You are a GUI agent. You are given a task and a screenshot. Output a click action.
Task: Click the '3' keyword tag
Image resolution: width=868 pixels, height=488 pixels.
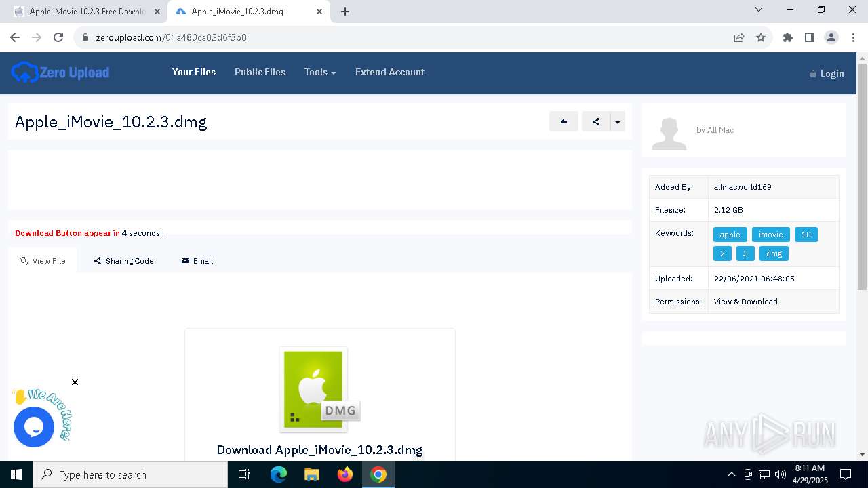(745, 253)
